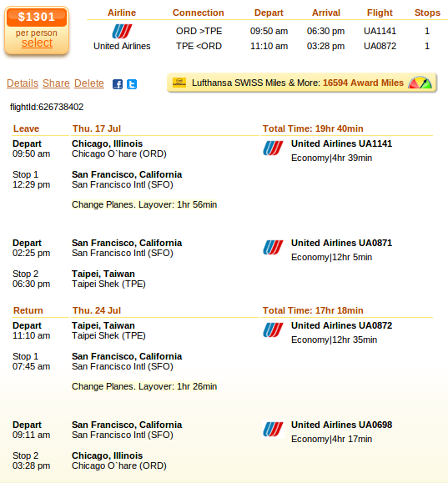Viewport: 448px width, 483px height.
Task: Click the $1301 price badge
Action: 37,17
